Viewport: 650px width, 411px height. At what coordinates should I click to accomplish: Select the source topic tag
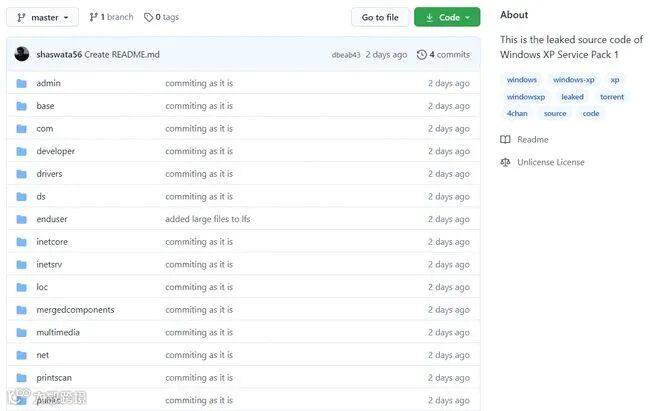[555, 113]
